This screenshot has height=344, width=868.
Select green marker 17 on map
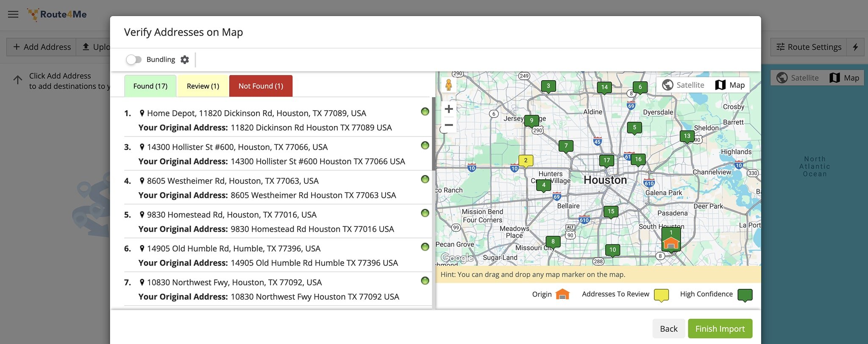click(x=606, y=161)
